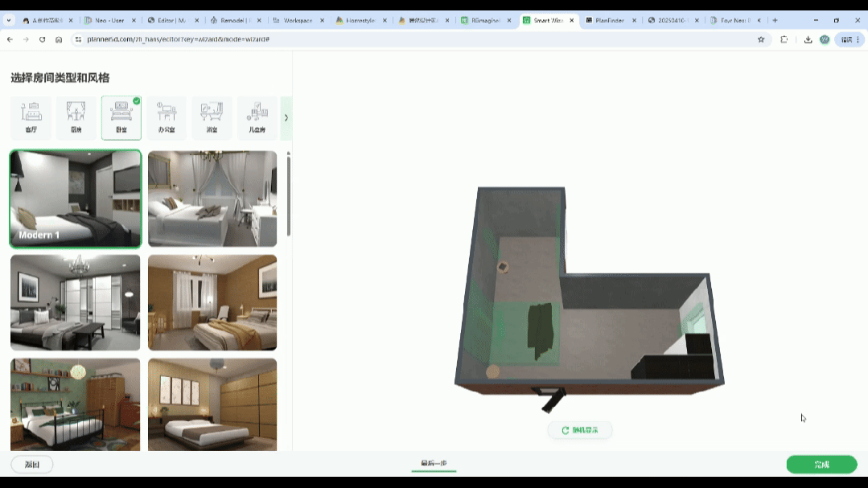This screenshot has width=868, height=488.
Task: Click the site information icon in the address bar
Action: [x=78, y=39]
